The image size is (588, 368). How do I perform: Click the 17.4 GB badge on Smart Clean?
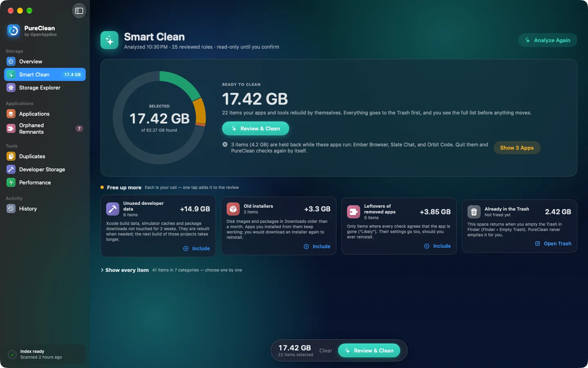point(72,74)
